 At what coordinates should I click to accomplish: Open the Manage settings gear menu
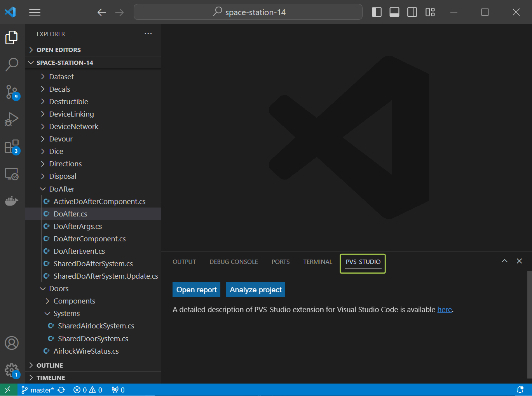pyautogui.click(x=12, y=370)
